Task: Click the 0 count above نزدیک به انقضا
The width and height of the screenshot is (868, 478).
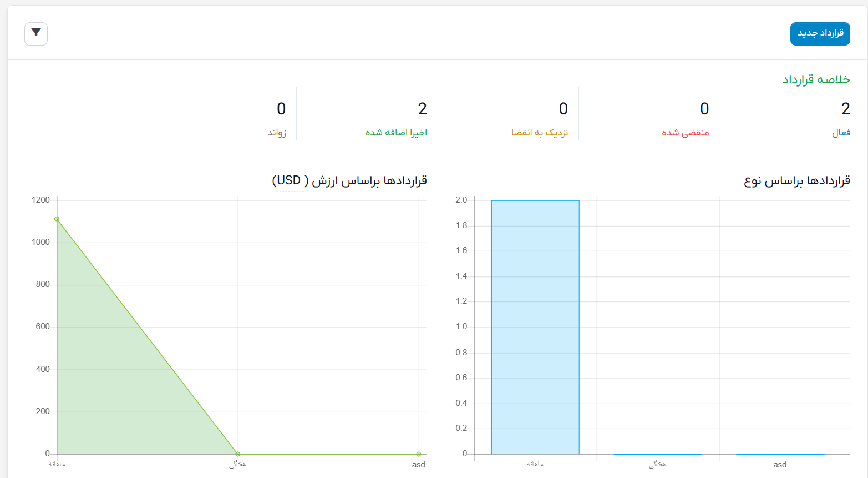Action: (564, 109)
